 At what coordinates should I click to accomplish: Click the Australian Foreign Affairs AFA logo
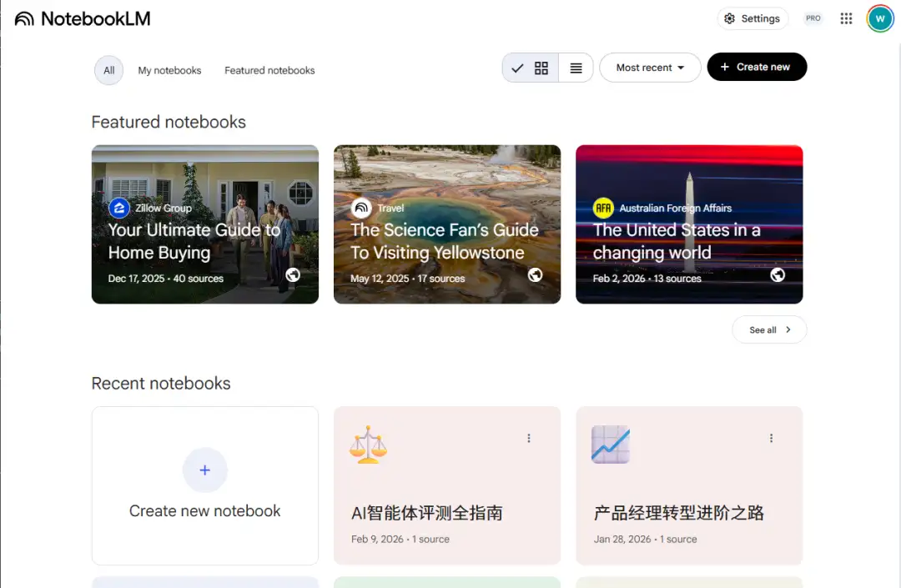pyautogui.click(x=603, y=208)
